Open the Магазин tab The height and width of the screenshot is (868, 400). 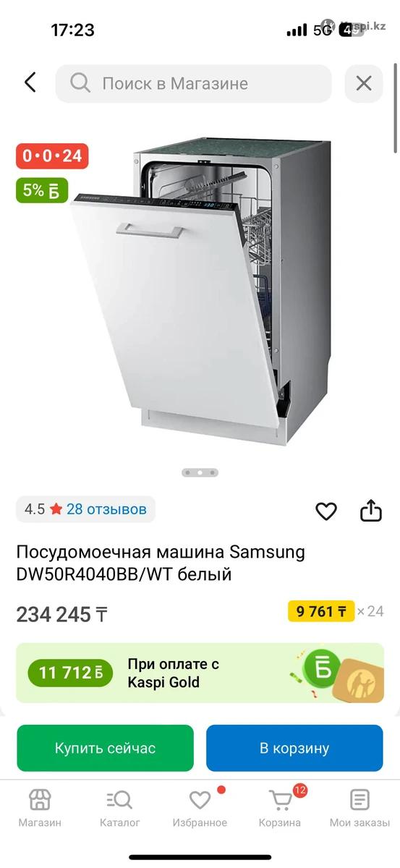click(x=40, y=809)
